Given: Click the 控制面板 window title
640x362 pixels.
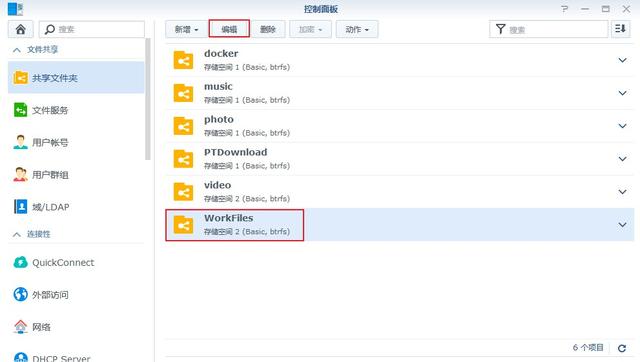Looking at the screenshot, I should [x=321, y=9].
